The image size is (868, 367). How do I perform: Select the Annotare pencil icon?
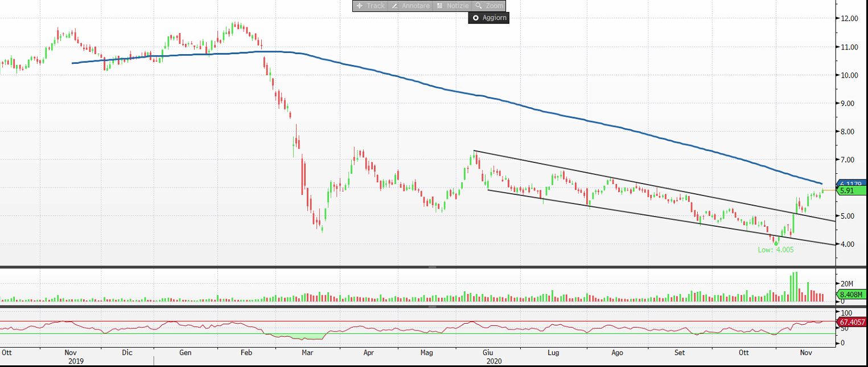click(x=395, y=6)
